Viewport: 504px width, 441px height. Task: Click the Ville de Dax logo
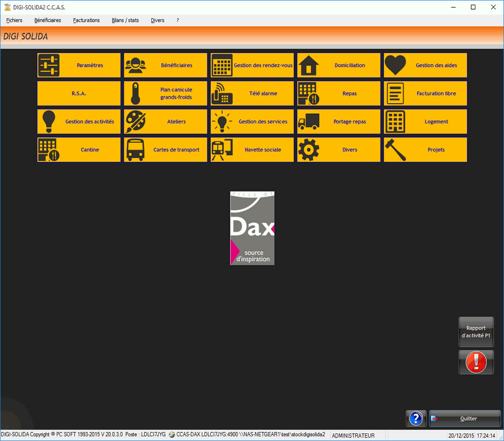pos(252,228)
